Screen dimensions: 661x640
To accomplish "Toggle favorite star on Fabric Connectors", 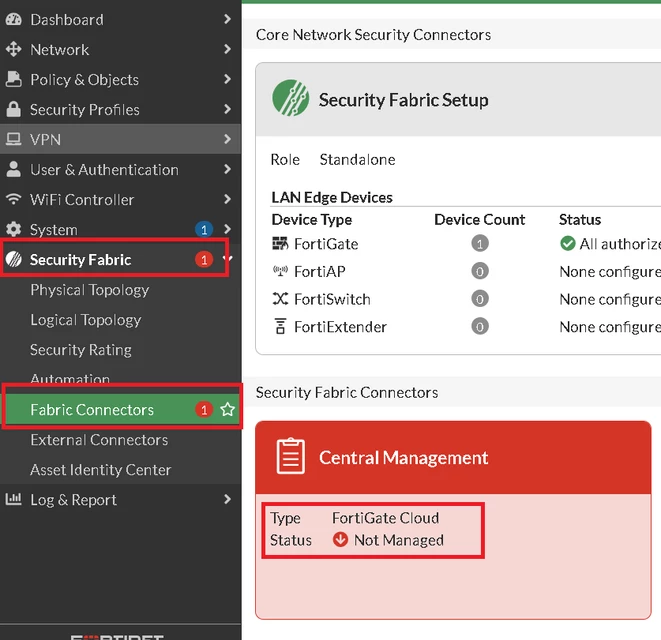I will tap(228, 409).
